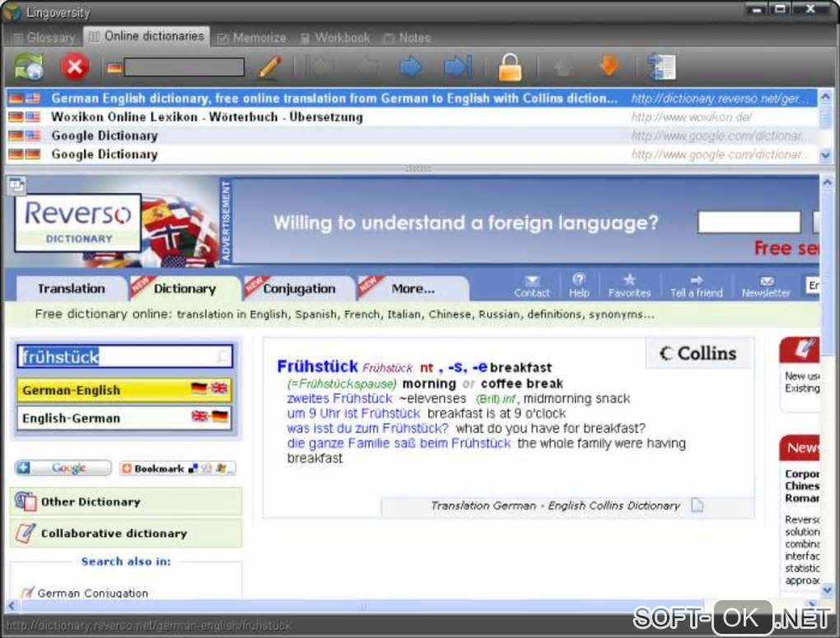Viewport: 840px width, 638px height.
Task: Switch to the Glossary tab
Action: pyautogui.click(x=44, y=38)
